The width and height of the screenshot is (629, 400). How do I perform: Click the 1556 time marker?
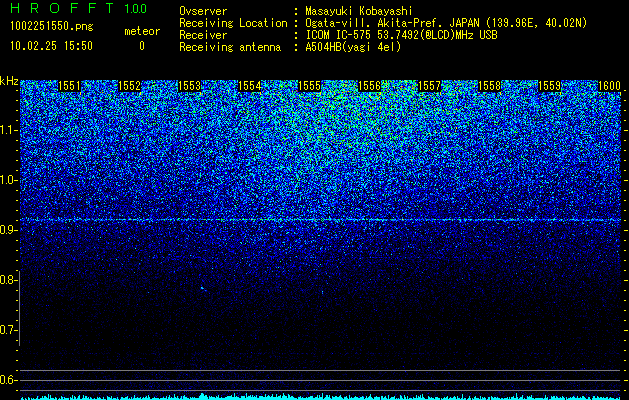point(369,86)
